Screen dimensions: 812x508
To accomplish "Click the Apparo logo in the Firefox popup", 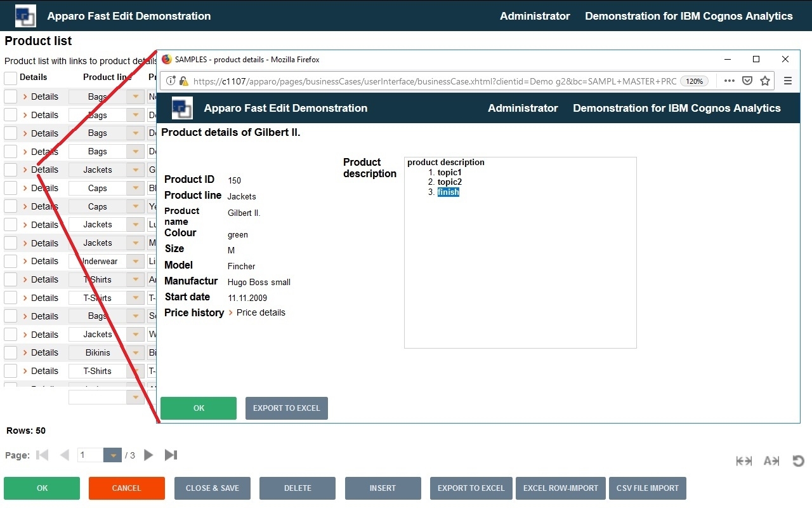I will (x=182, y=108).
